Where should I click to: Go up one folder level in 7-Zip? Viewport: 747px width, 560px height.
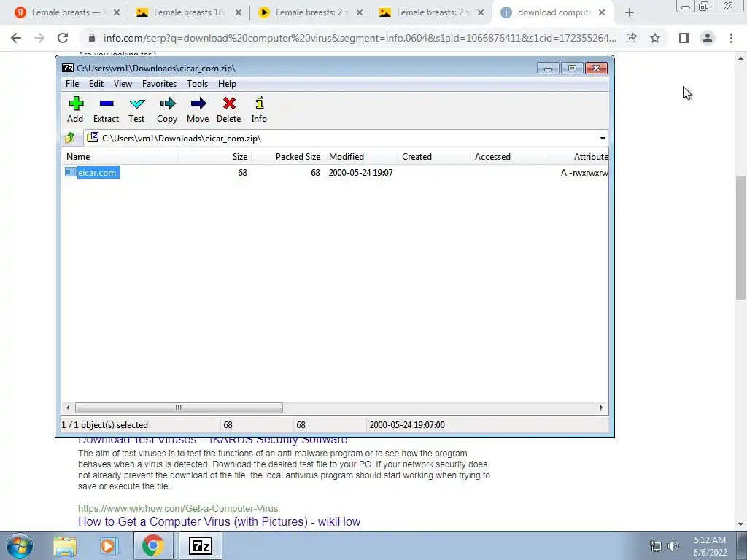(69, 138)
